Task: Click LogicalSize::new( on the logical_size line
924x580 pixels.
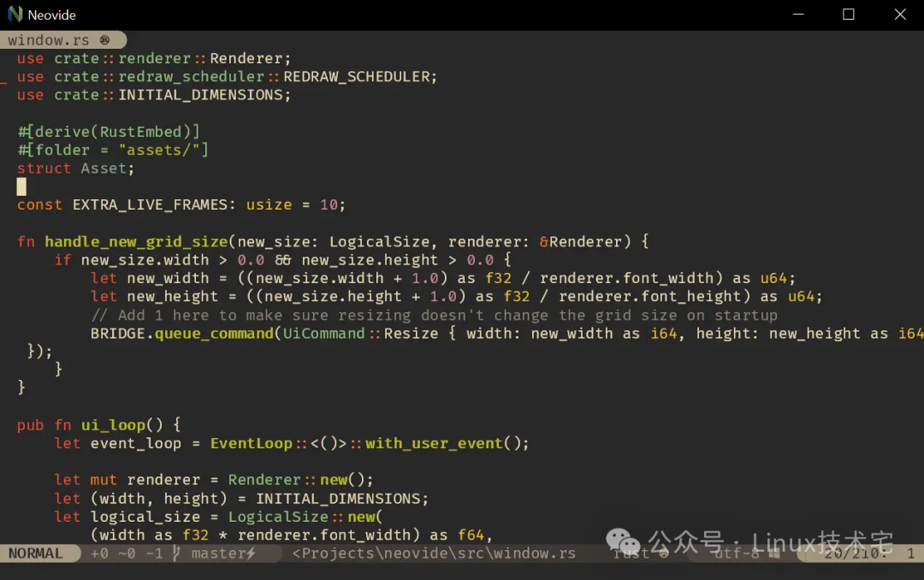Action: [x=305, y=517]
